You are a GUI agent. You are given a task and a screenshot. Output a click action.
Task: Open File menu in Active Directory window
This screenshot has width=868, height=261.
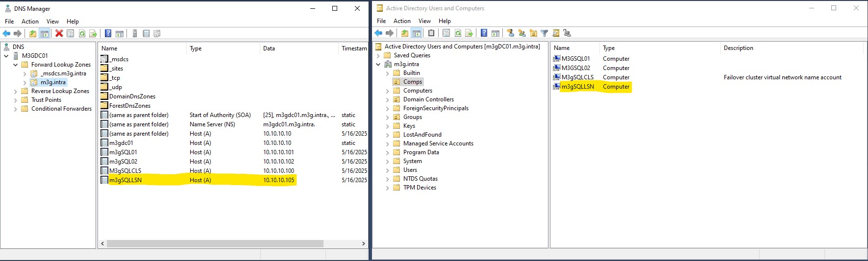click(x=381, y=21)
